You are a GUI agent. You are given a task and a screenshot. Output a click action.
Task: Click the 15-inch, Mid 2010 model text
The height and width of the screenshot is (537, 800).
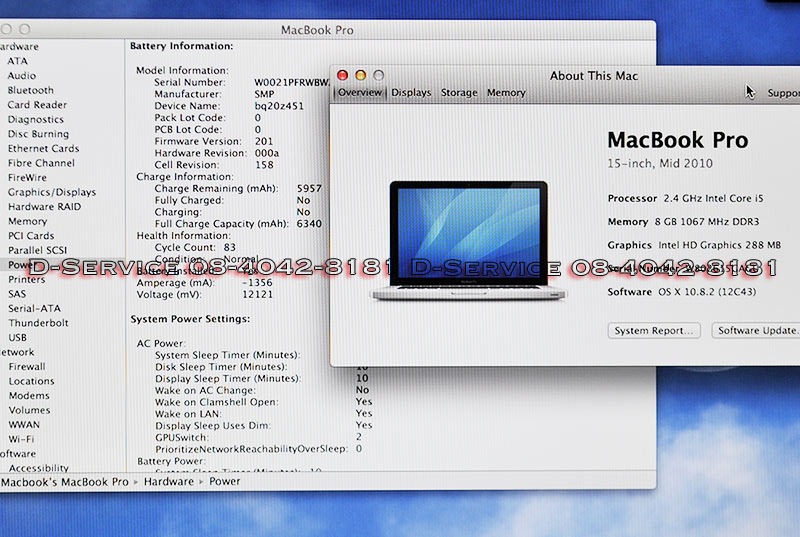click(x=660, y=164)
